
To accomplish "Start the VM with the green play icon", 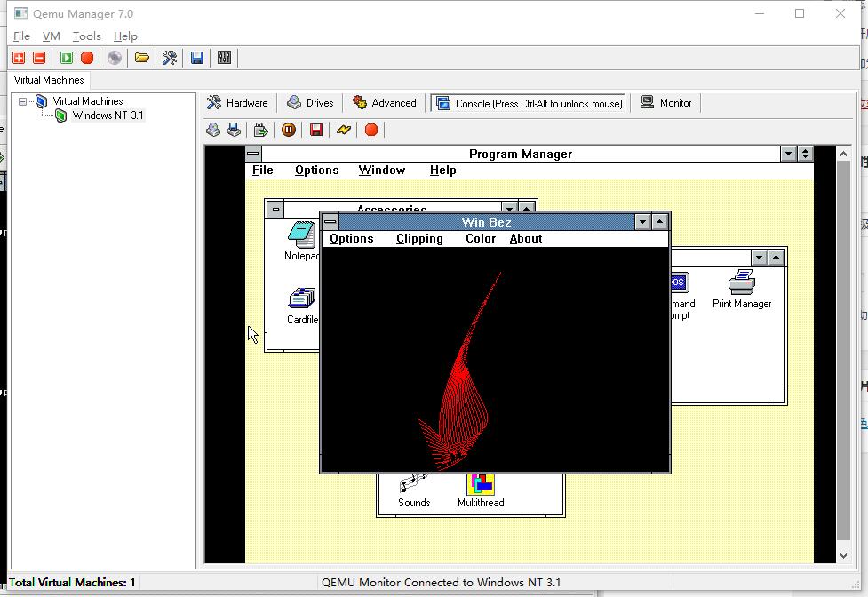I will (67, 58).
